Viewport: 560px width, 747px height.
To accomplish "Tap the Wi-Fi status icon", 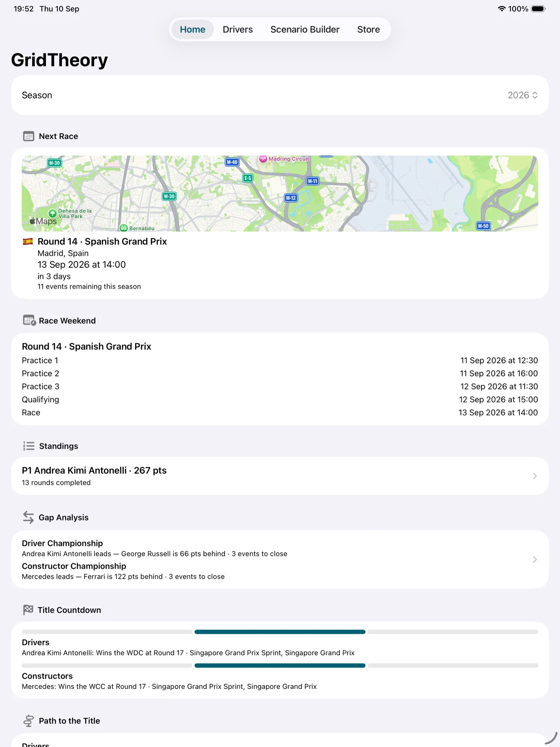I will pos(502,9).
